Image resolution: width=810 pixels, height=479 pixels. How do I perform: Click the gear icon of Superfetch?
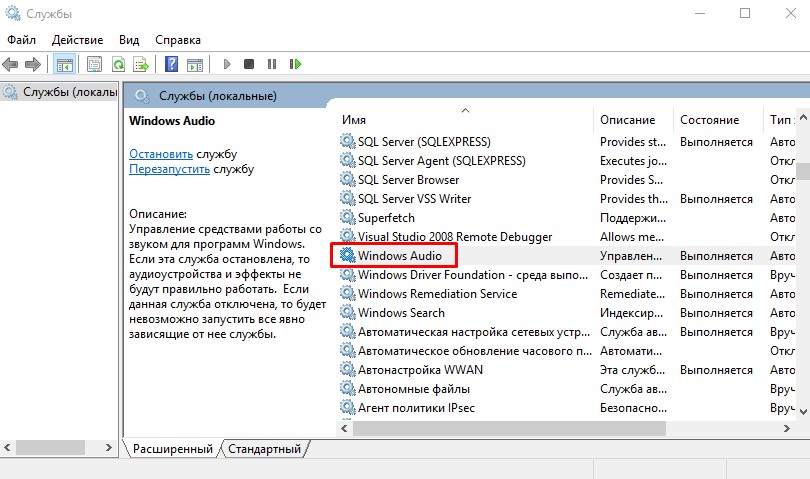point(348,217)
